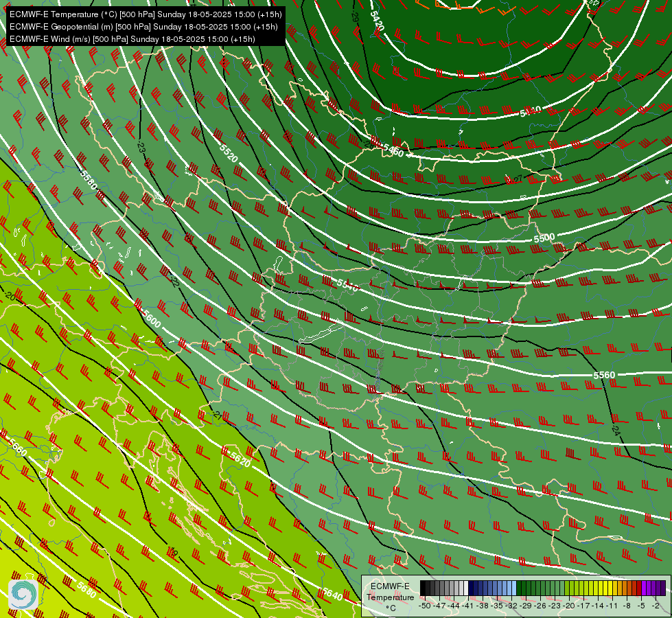Click the -14 tick label in the legend
672x618 pixels.
coord(598,606)
